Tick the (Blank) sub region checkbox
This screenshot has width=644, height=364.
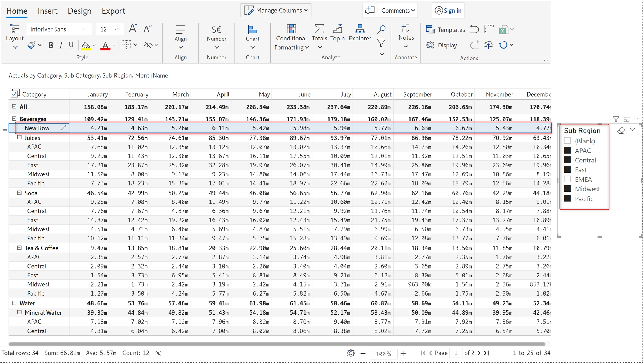click(x=567, y=141)
